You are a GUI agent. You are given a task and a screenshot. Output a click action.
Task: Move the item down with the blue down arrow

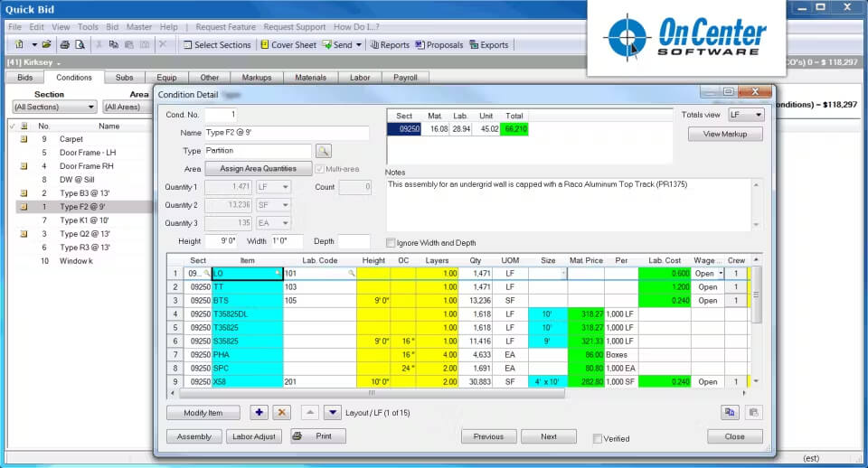tap(332, 412)
